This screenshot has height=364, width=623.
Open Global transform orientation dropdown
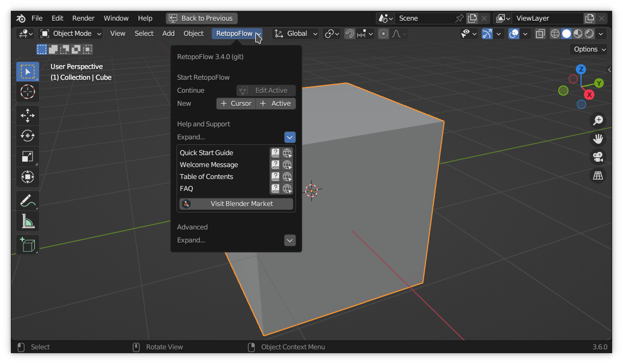296,34
